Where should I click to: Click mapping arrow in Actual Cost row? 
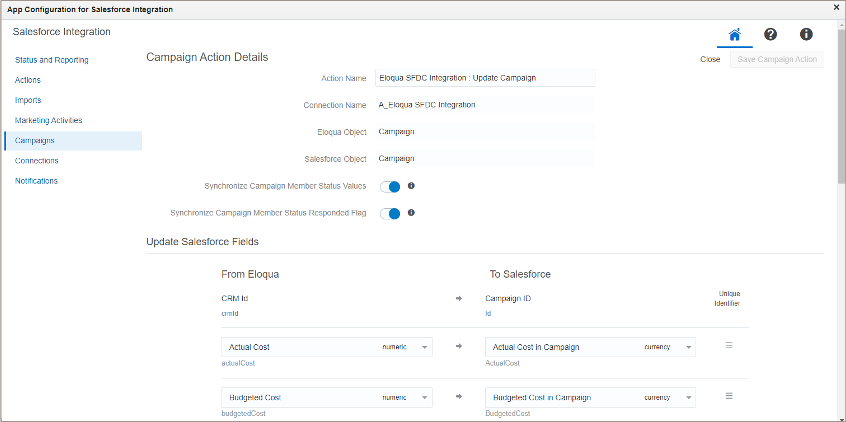pos(459,346)
